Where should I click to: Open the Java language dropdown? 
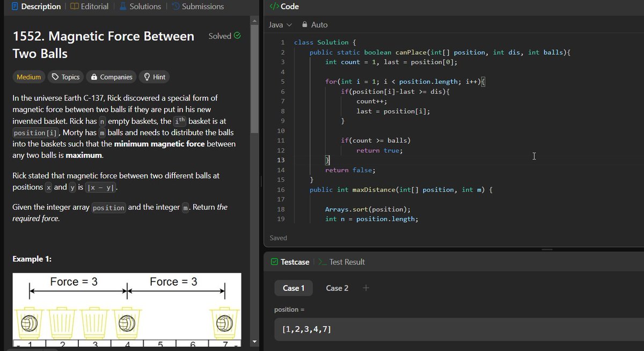(280, 25)
